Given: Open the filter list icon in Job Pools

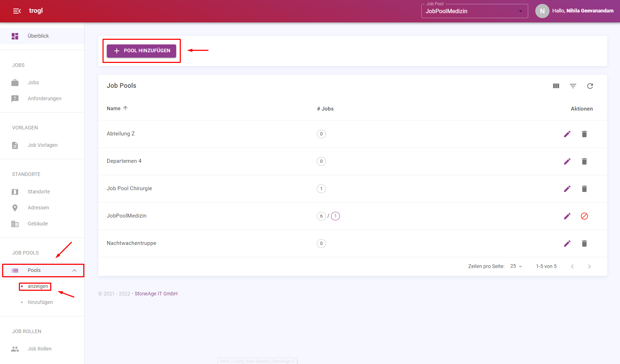Looking at the screenshot, I should (573, 86).
